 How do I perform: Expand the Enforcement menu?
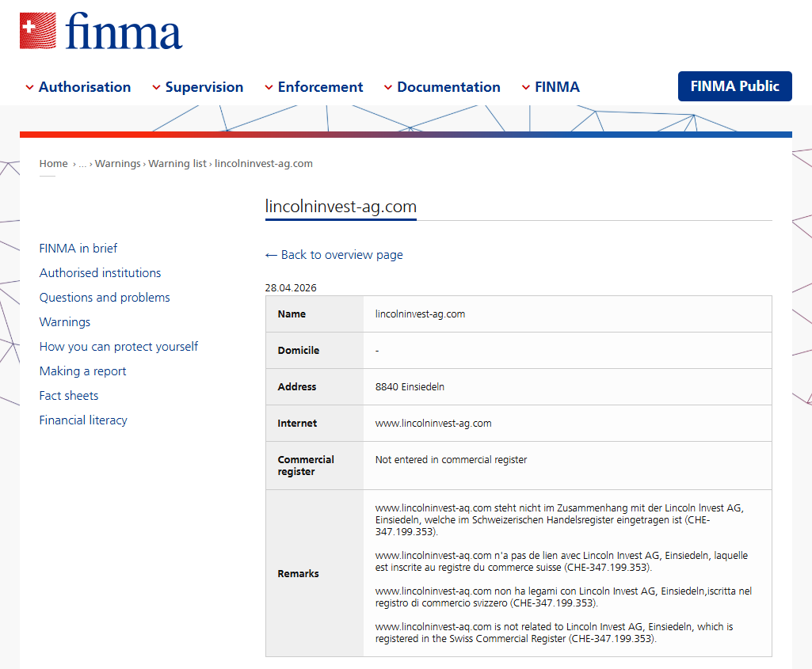[x=314, y=87]
